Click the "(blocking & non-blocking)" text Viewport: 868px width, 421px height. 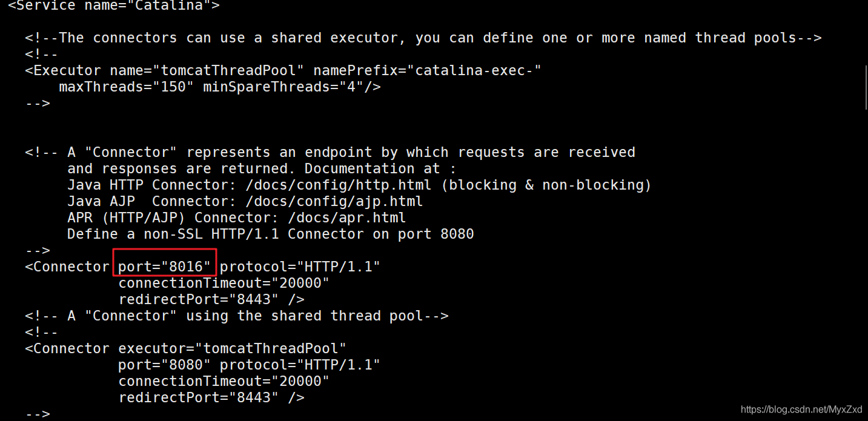[546, 185]
